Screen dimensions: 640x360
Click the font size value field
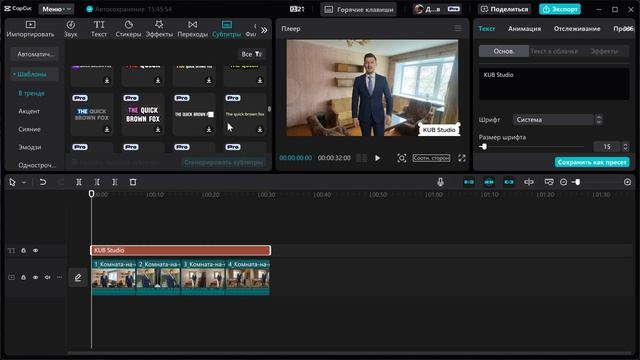pos(607,147)
